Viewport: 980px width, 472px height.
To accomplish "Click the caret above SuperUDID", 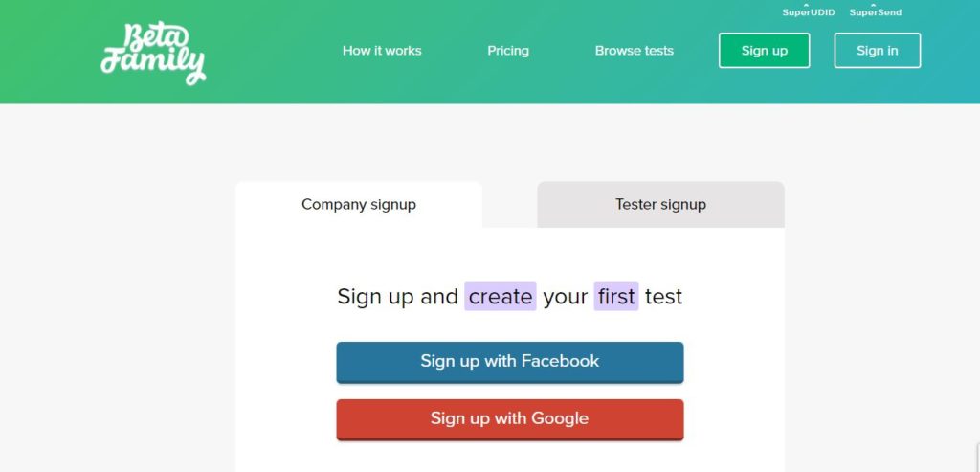I will coord(806,5).
